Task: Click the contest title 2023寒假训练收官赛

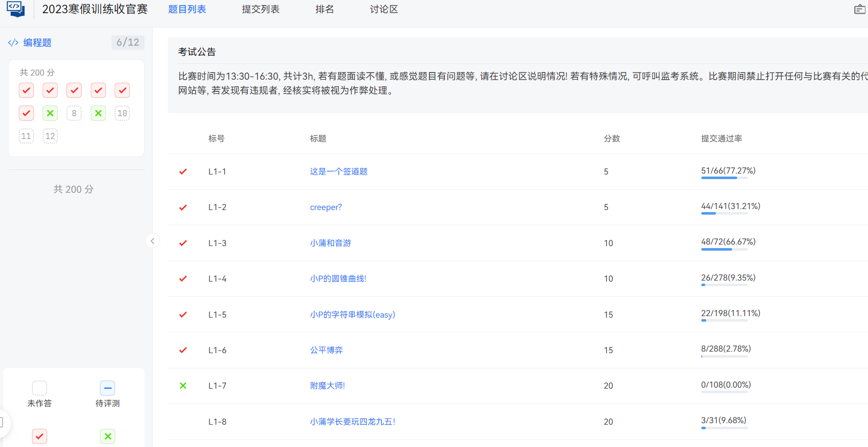Action: [95, 9]
